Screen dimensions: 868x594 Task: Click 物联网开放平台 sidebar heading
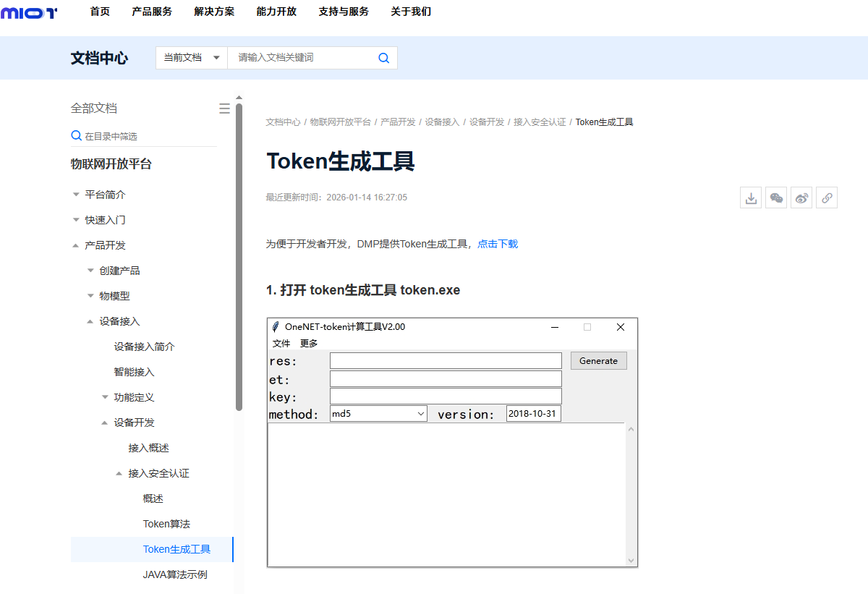click(111, 164)
